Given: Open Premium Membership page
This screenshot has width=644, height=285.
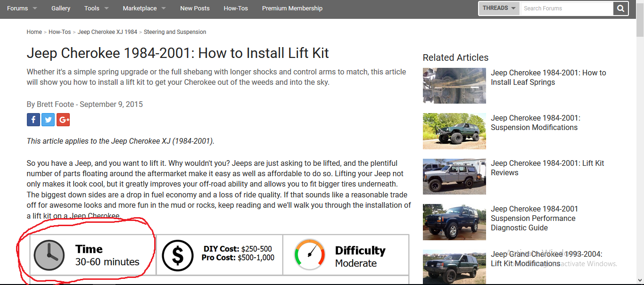Looking at the screenshot, I should [x=292, y=8].
